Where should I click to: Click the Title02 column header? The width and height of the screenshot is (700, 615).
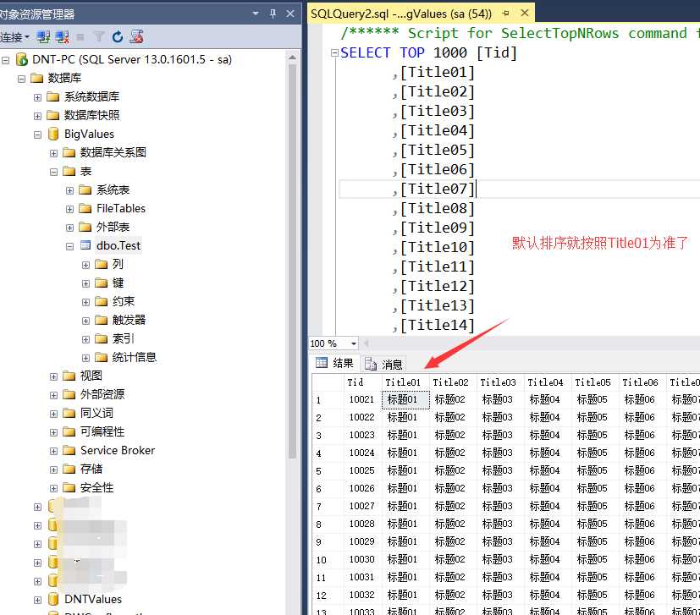(x=453, y=382)
